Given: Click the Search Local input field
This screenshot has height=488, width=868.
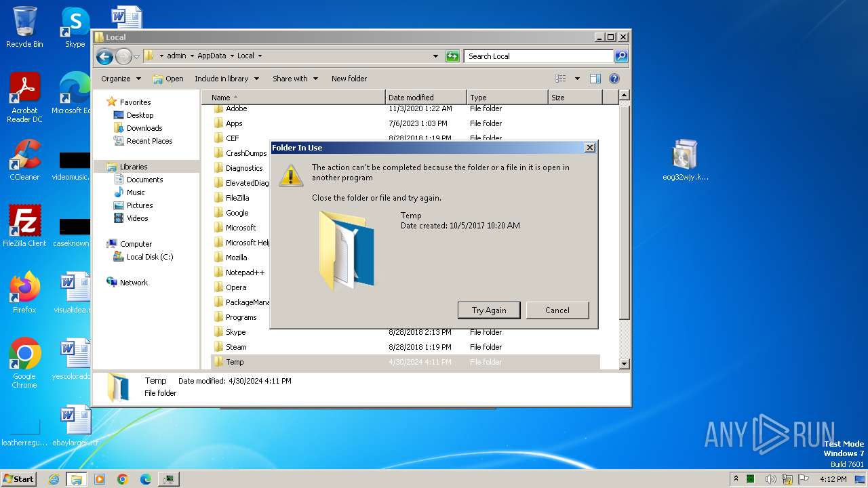Looking at the screenshot, I should coord(538,56).
